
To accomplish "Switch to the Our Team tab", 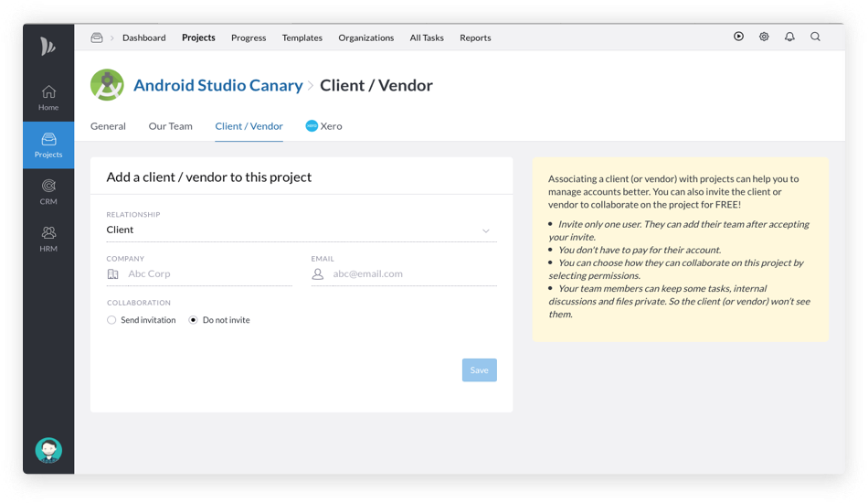I will [x=171, y=126].
